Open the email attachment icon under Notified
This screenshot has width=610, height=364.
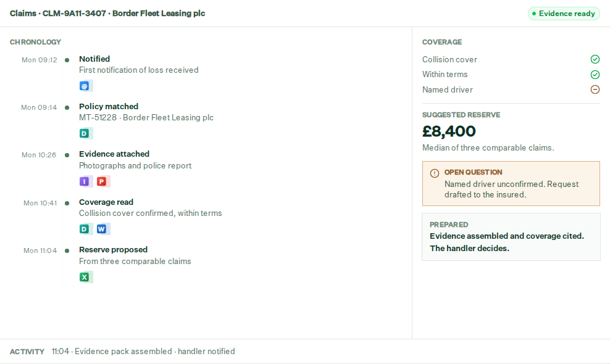pos(85,86)
